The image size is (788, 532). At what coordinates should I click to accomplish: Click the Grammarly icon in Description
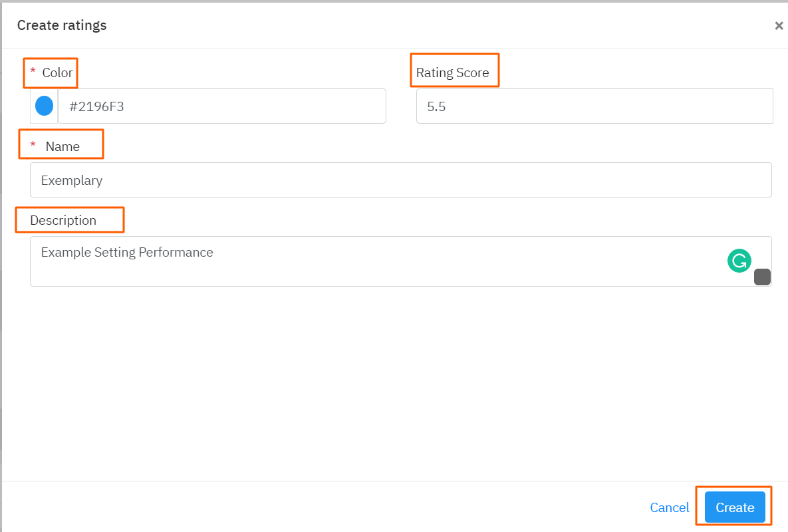[x=739, y=261]
